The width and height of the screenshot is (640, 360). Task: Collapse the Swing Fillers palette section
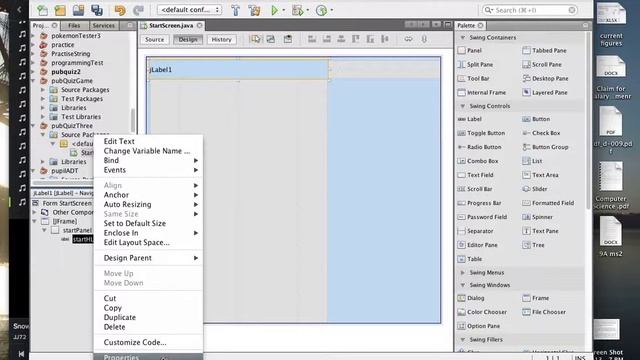pyautogui.click(x=462, y=340)
